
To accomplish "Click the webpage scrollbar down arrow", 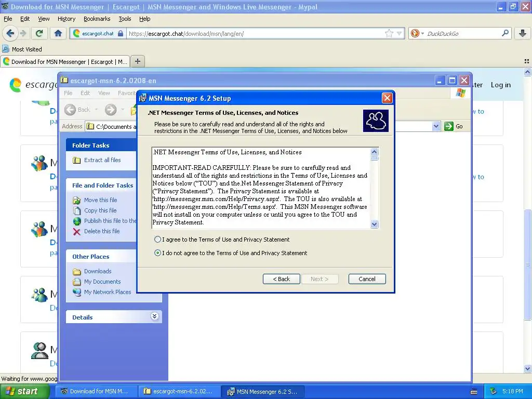I will tap(527, 368).
